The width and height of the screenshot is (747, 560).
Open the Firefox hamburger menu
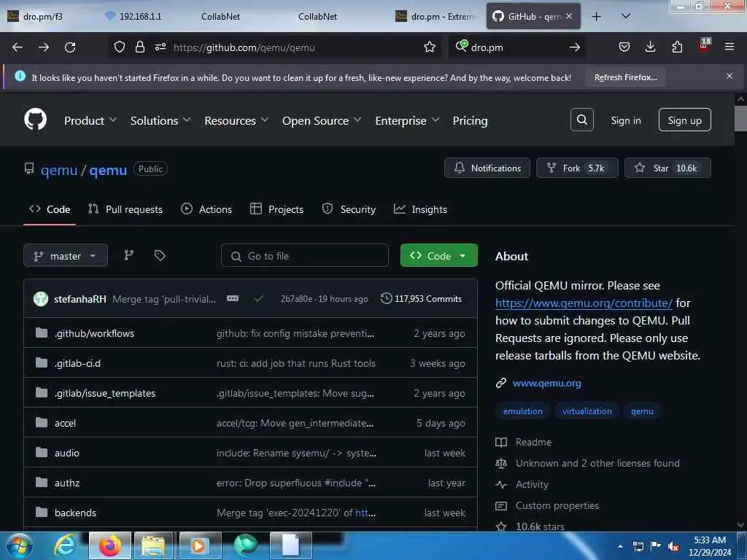[x=729, y=47]
